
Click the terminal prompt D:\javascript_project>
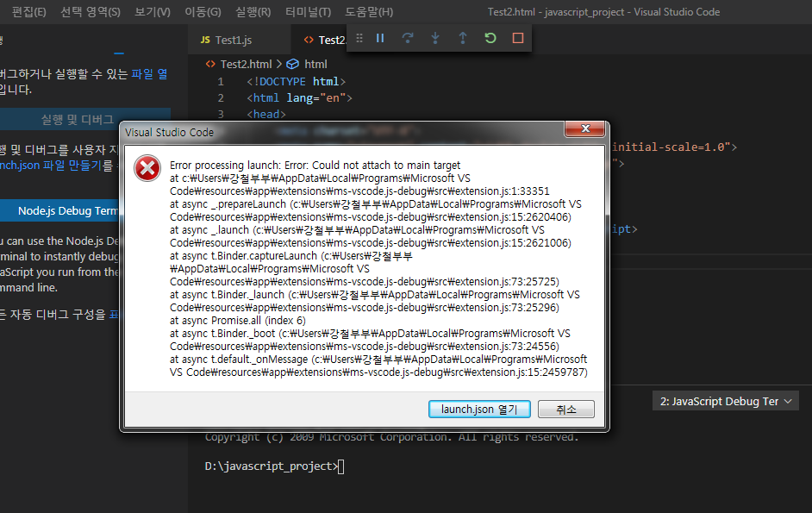pos(272,466)
